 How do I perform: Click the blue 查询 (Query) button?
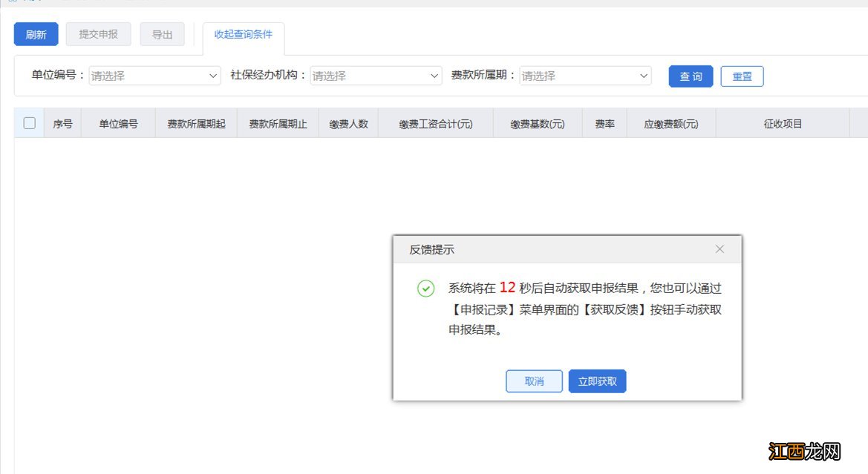[690, 76]
